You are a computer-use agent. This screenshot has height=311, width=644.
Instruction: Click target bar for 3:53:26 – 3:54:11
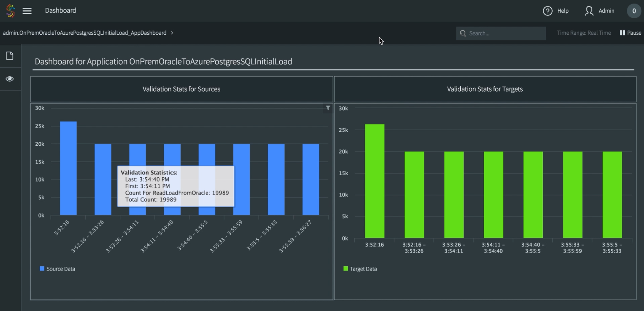point(454,195)
